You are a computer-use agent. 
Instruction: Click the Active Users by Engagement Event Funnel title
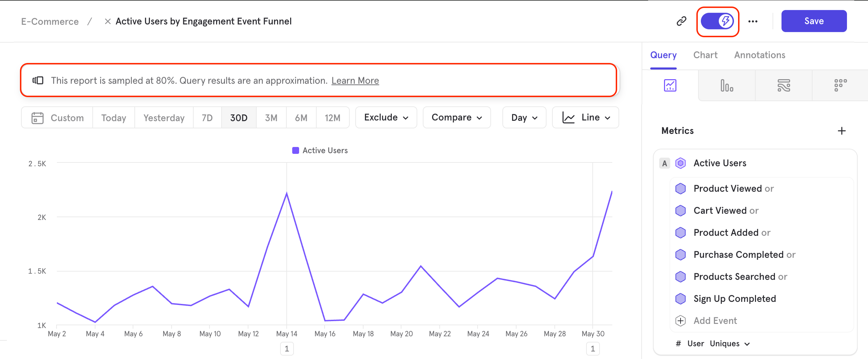(204, 21)
